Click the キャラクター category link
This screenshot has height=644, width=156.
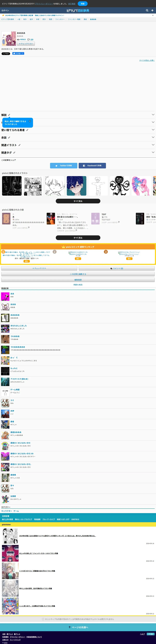click(x=7, y=511)
